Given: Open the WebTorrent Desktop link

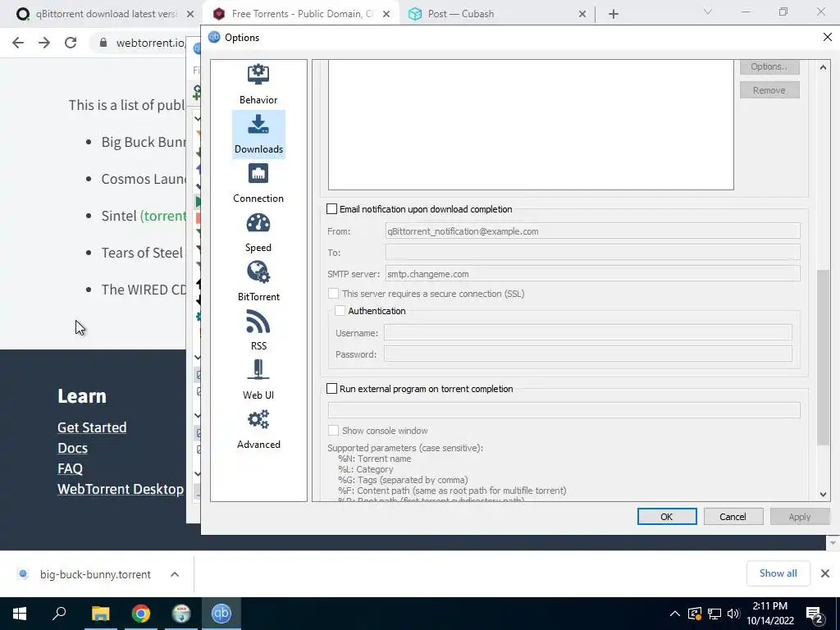Looking at the screenshot, I should (x=121, y=489).
